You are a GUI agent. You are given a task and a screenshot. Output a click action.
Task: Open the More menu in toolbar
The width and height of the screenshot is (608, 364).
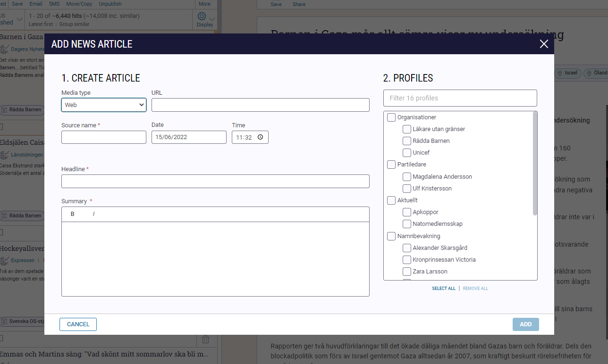tap(204, 4)
